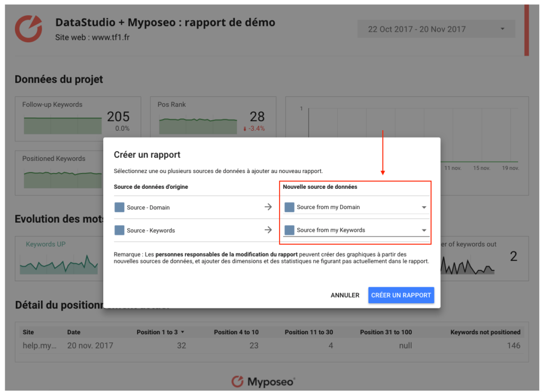This screenshot has height=392, width=542.
Task: Click the Site column header
Action: click(x=29, y=332)
